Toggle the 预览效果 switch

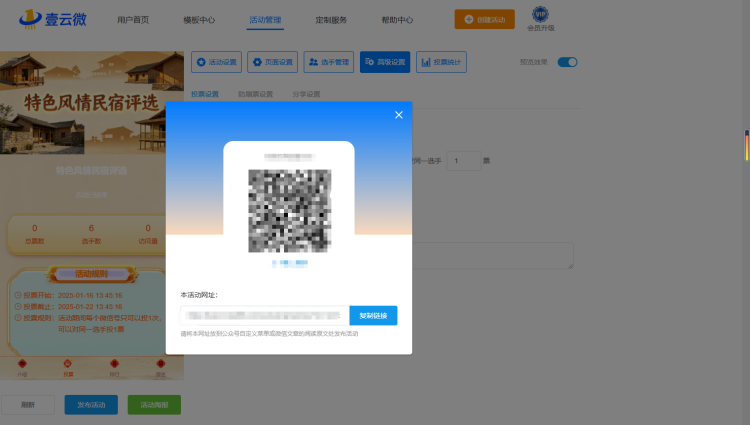567,62
